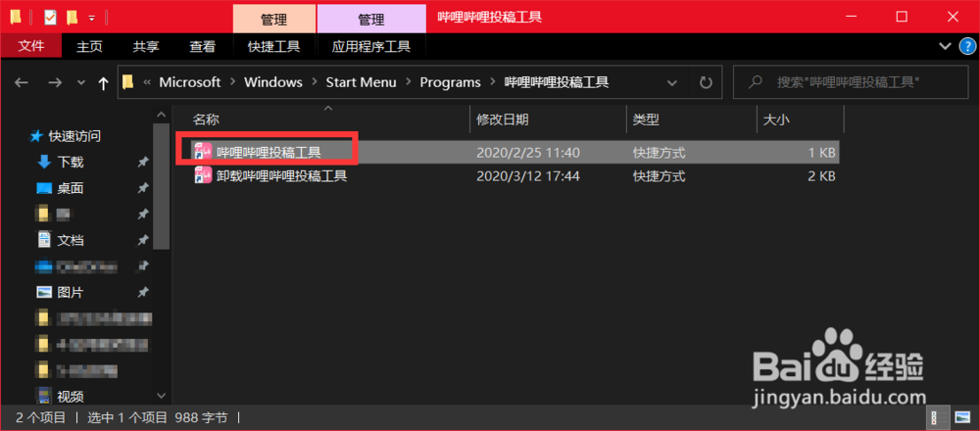Click the 桌面 monitor icon

click(44, 188)
